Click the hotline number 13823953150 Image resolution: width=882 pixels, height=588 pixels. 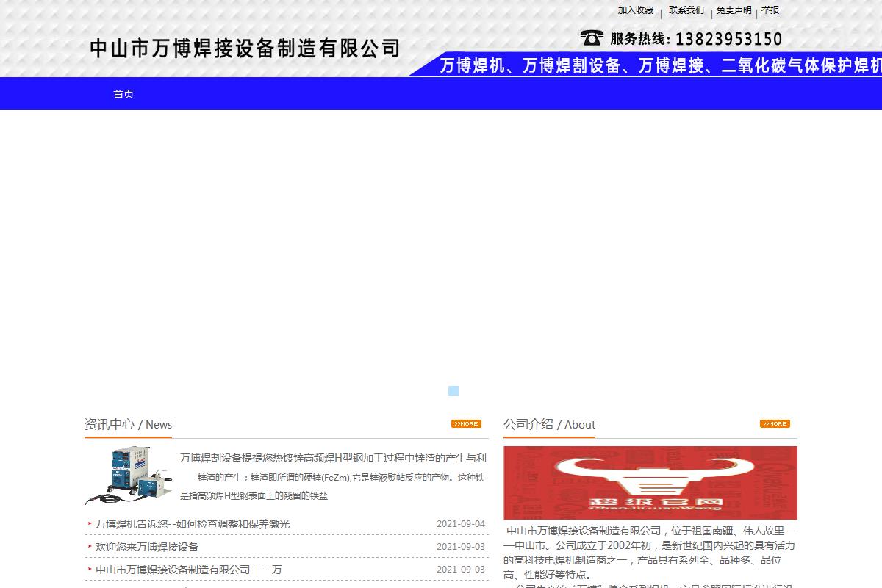728,39
